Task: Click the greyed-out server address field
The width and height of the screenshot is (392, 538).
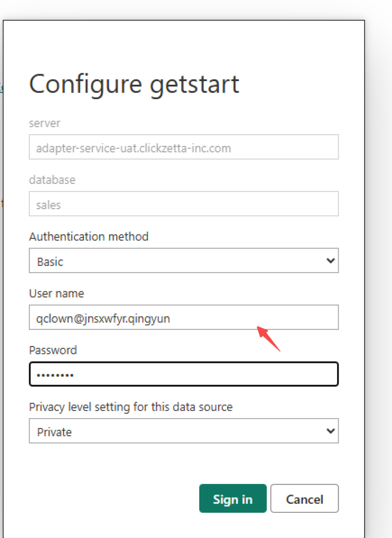Action: (183, 147)
